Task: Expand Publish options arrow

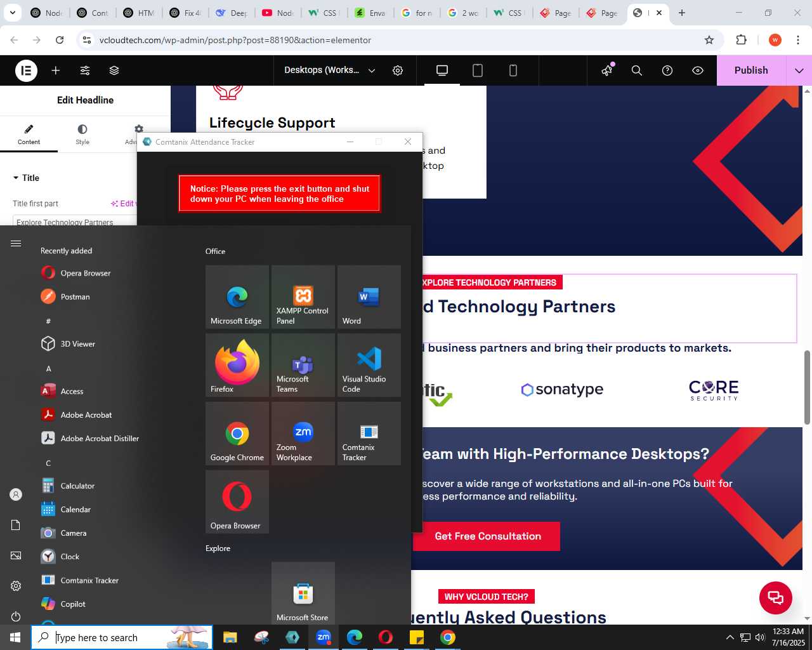Action: coord(799,70)
